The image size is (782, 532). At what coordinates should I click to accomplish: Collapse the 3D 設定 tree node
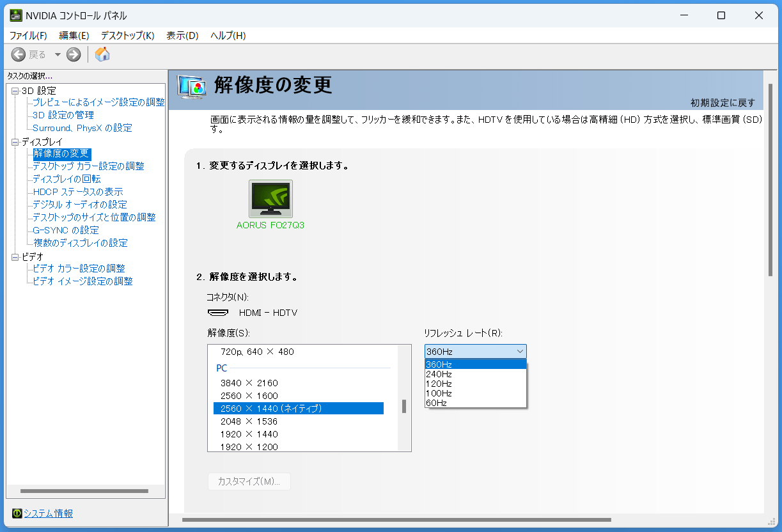[x=15, y=91]
